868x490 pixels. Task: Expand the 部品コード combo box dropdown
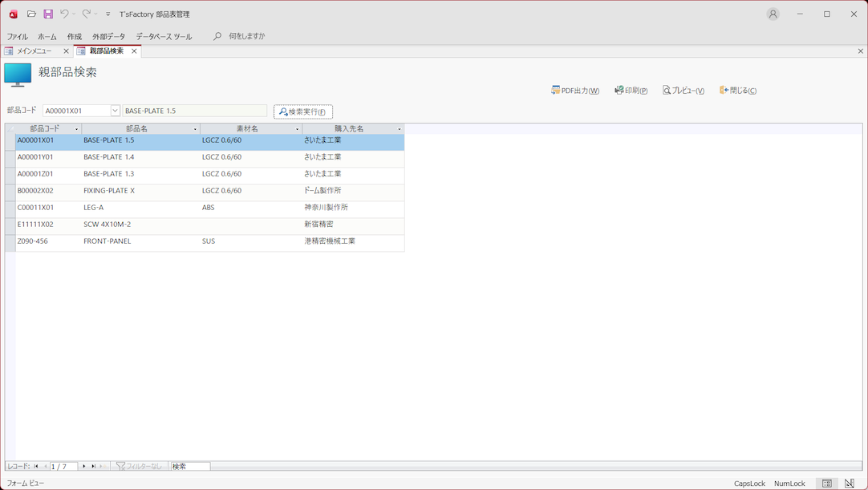(115, 111)
